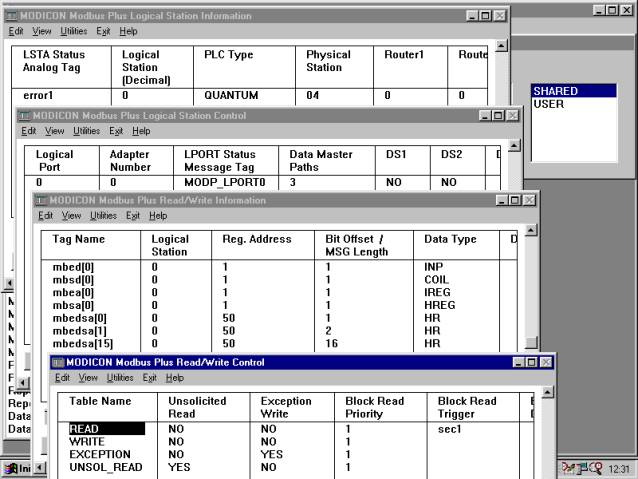Screen dimensions: 638x479
Task: Open Utilities menu in Logical Station Information window
Action: [74, 31]
